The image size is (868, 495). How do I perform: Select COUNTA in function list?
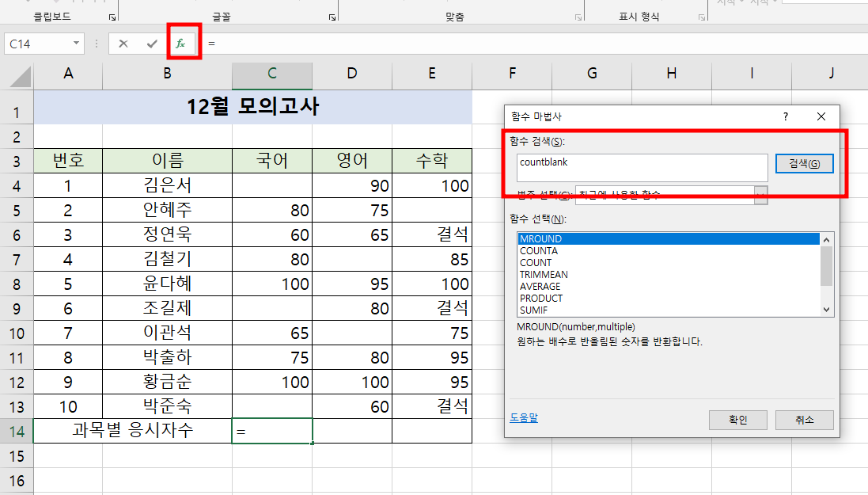pyautogui.click(x=668, y=250)
